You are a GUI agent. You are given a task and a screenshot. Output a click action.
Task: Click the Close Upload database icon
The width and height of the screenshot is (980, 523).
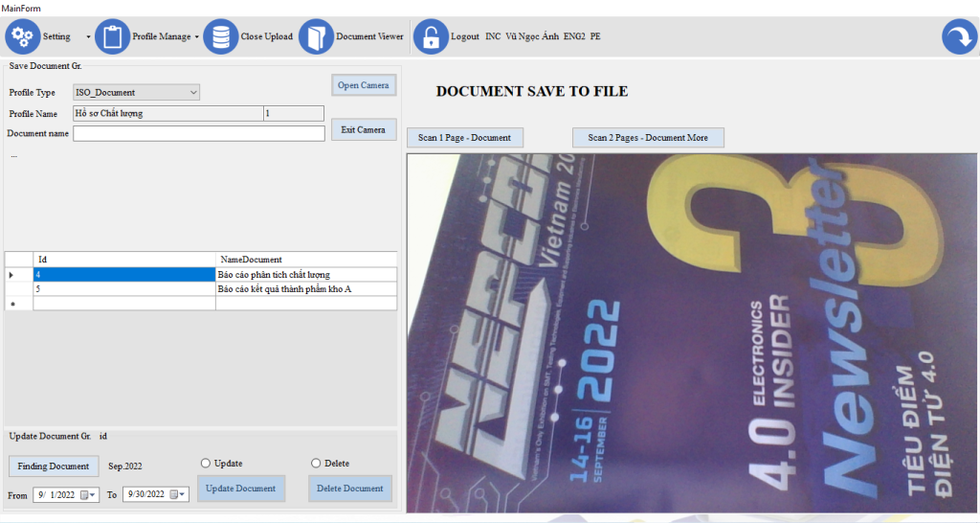tap(221, 36)
